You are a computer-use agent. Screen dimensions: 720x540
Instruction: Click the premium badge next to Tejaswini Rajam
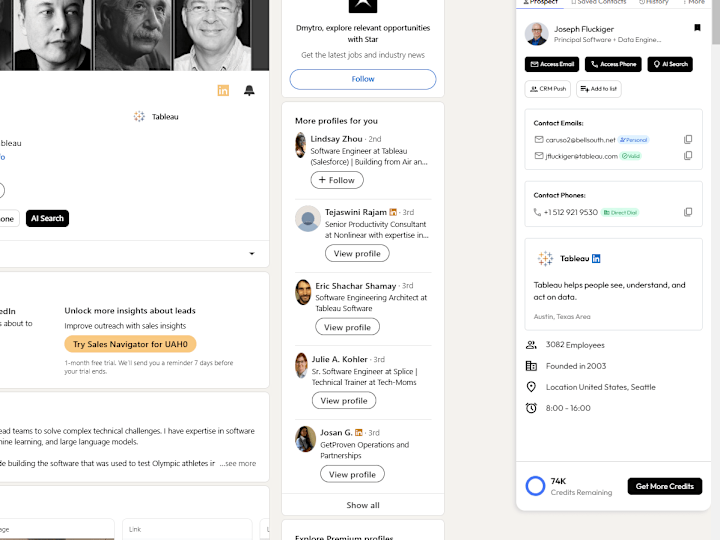(x=393, y=212)
